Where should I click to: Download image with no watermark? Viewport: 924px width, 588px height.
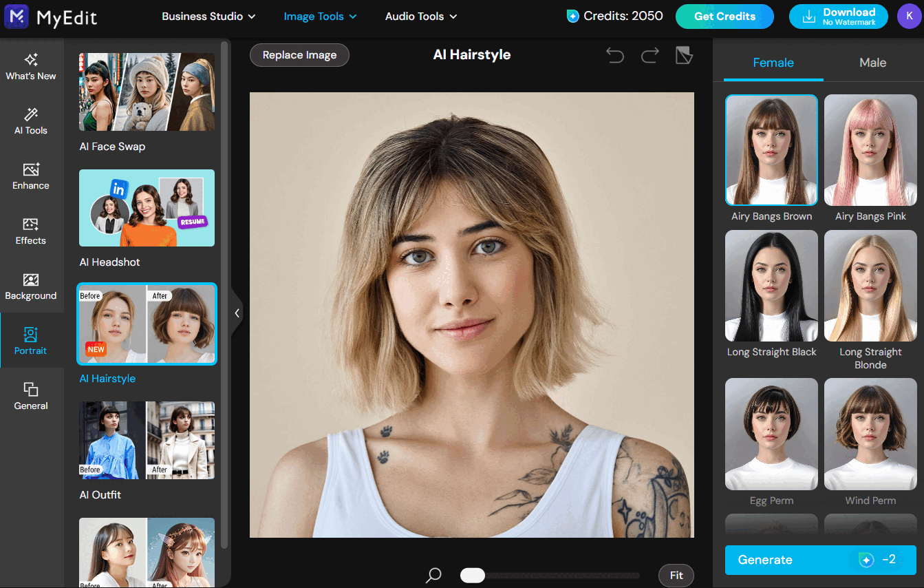click(839, 17)
